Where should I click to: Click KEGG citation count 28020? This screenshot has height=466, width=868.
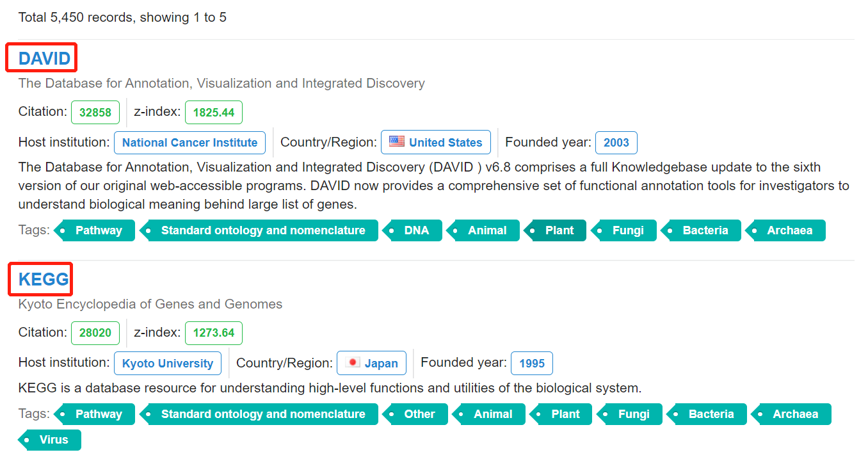95,333
